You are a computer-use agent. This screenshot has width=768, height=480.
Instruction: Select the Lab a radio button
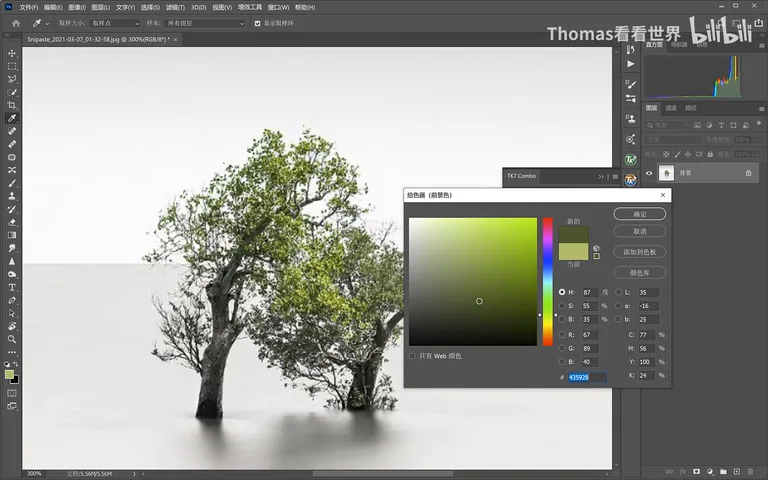[619, 306]
